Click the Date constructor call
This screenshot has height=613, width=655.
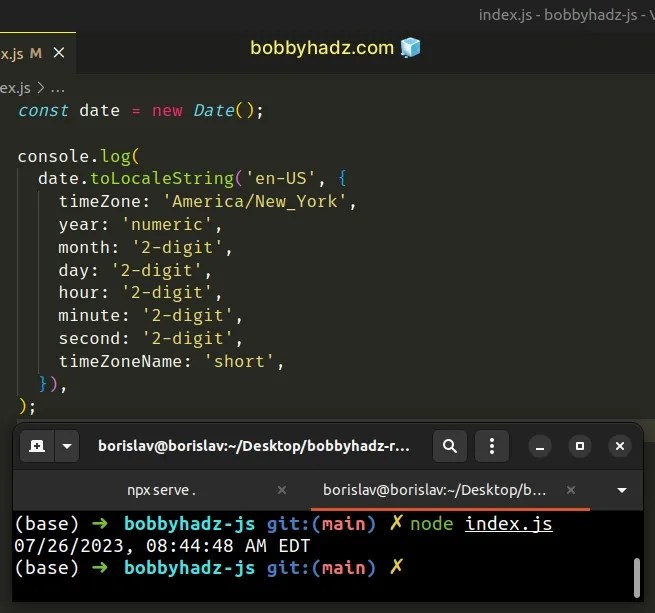(223, 111)
